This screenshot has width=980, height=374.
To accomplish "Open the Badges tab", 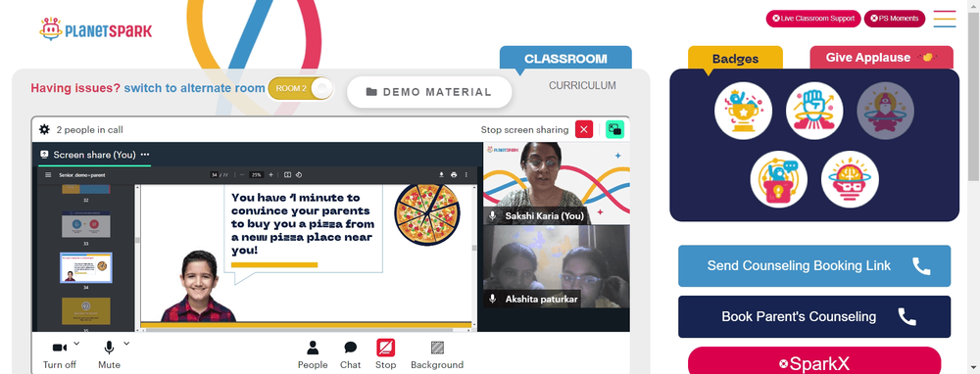I will (x=735, y=59).
